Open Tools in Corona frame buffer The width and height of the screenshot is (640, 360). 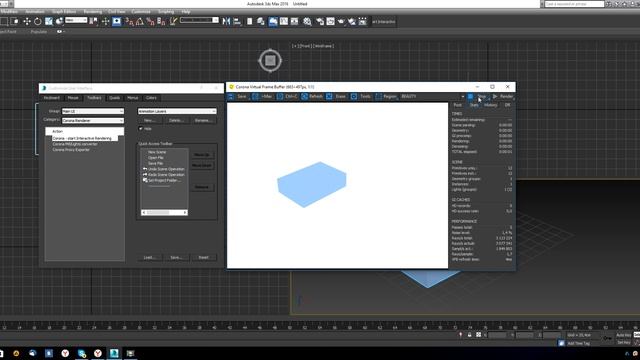pyautogui.click(x=361, y=96)
